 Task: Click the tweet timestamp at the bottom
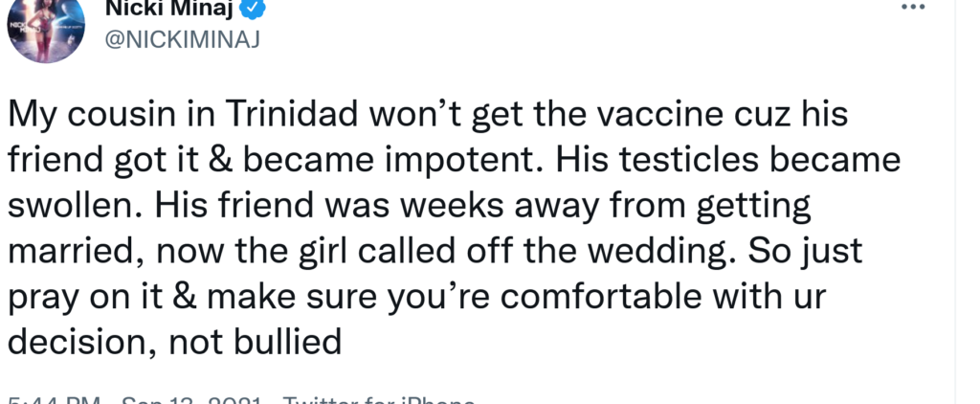tap(55, 399)
